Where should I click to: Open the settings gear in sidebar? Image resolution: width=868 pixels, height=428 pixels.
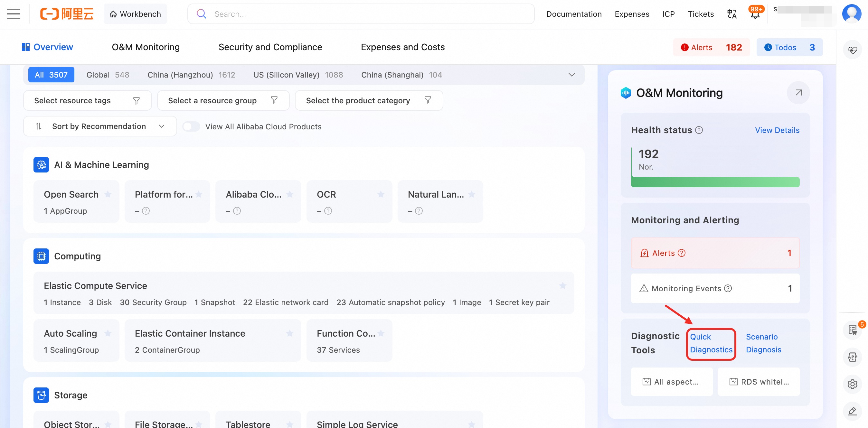(x=852, y=384)
